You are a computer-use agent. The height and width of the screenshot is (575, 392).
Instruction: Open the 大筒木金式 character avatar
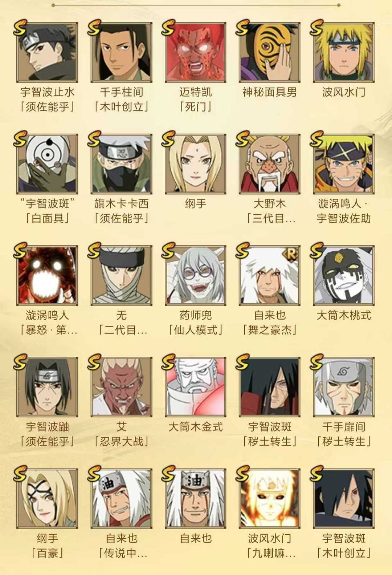pos(195,387)
